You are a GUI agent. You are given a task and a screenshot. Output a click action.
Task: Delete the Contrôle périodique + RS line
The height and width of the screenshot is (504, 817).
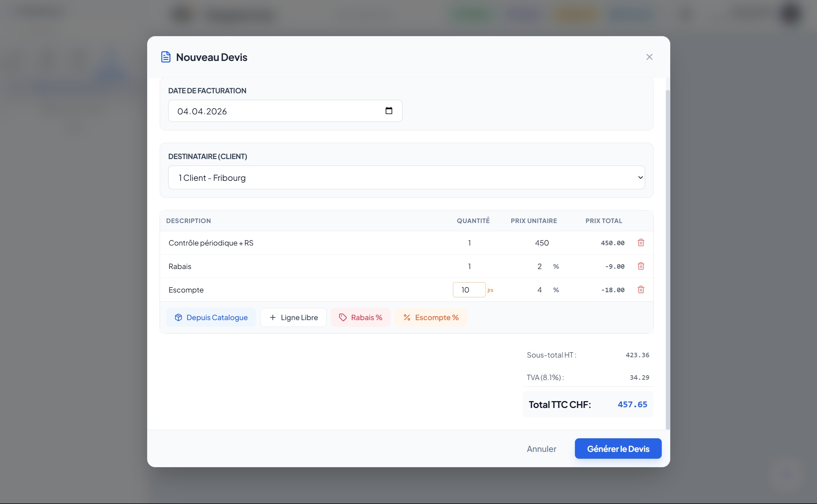tap(641, 243)
